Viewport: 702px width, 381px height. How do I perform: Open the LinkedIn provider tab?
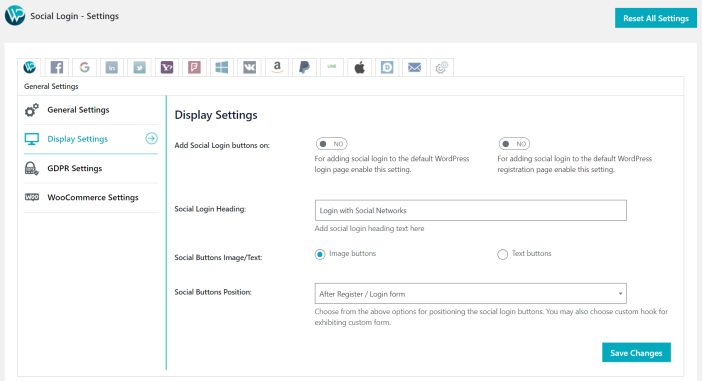[x=112, y=68]
